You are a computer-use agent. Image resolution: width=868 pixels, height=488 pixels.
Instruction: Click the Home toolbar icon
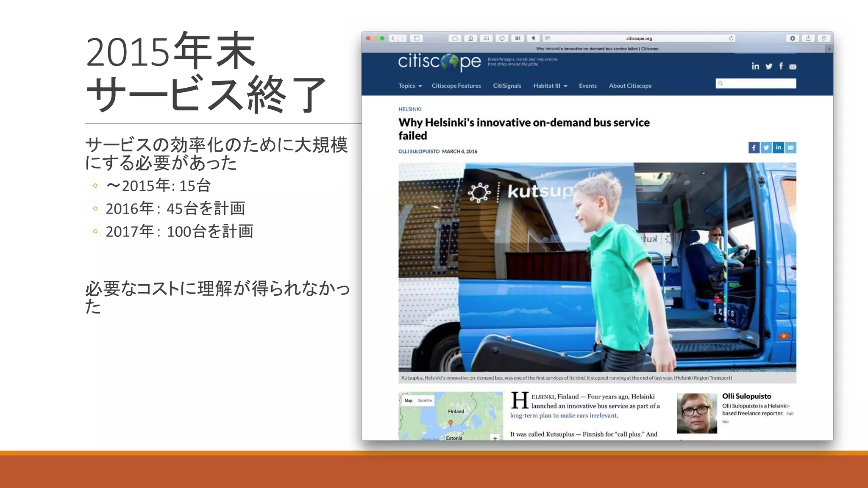[x=470, y=38]
